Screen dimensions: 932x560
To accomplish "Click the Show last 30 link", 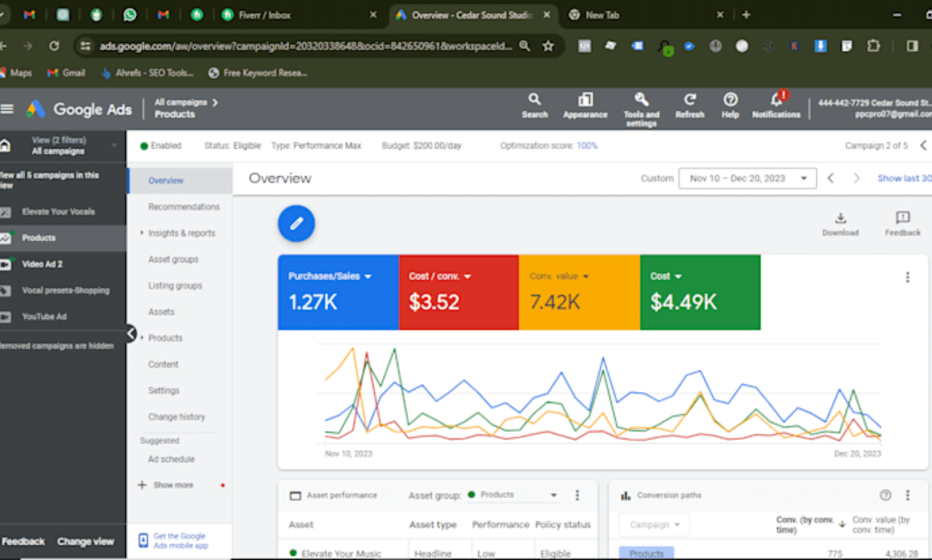I will 904,178.
